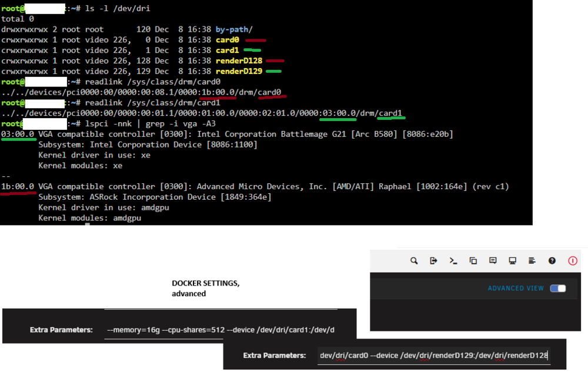588x376 pixels.
Task: Click the magnifying glass search icon
Action: (x=413, y=261)
